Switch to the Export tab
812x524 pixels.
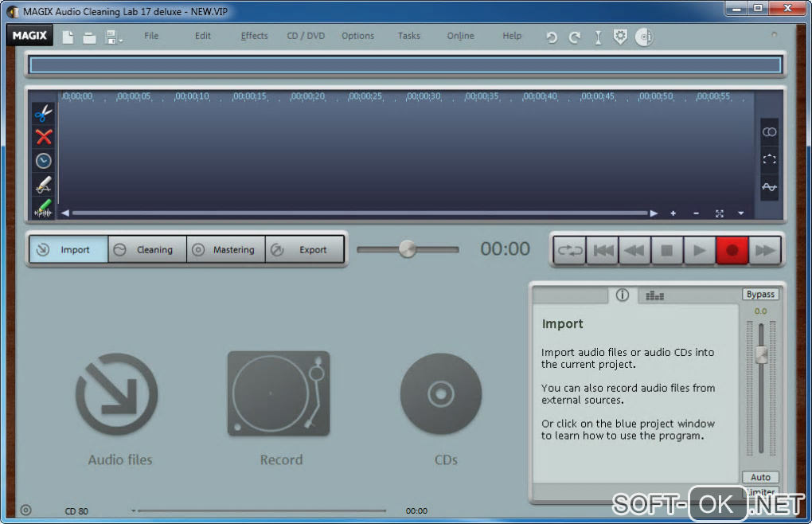coord(305,249)
